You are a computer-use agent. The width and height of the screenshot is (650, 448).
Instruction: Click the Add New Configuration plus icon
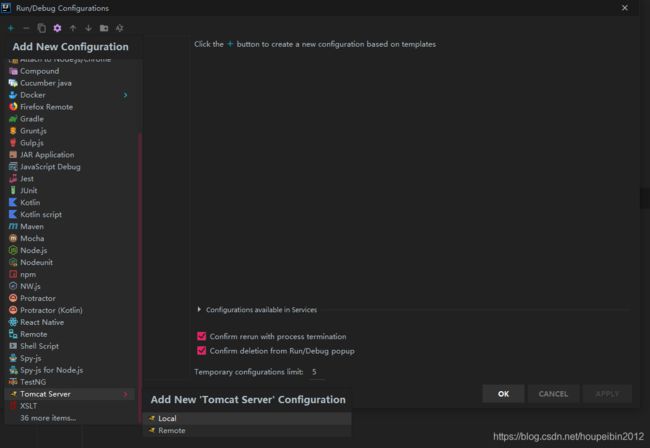click(11, 28)
